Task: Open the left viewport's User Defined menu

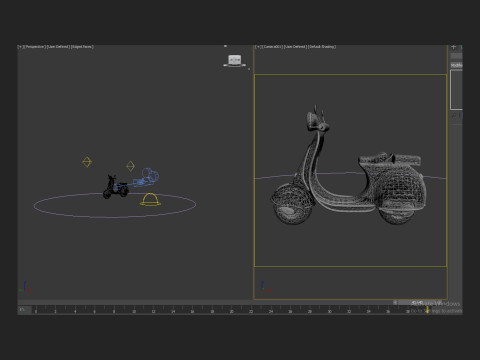Action: [x=58, y=47]
